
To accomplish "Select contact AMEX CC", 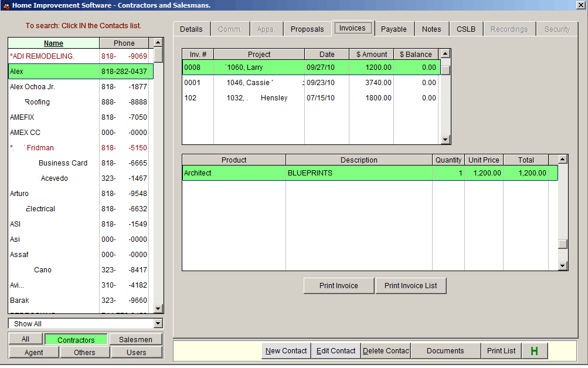I will pyautogui.click(x=81, y=133).
